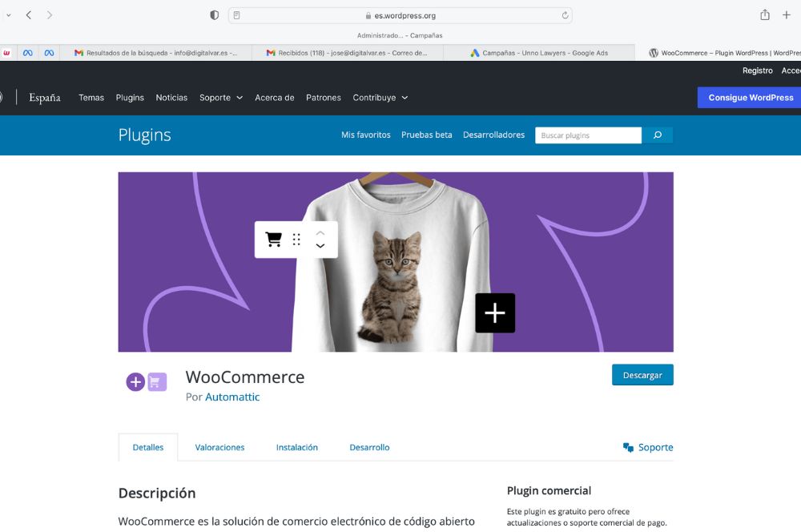Click the Descargar button
Screen dimensions: 801x532
coord(642,374)
